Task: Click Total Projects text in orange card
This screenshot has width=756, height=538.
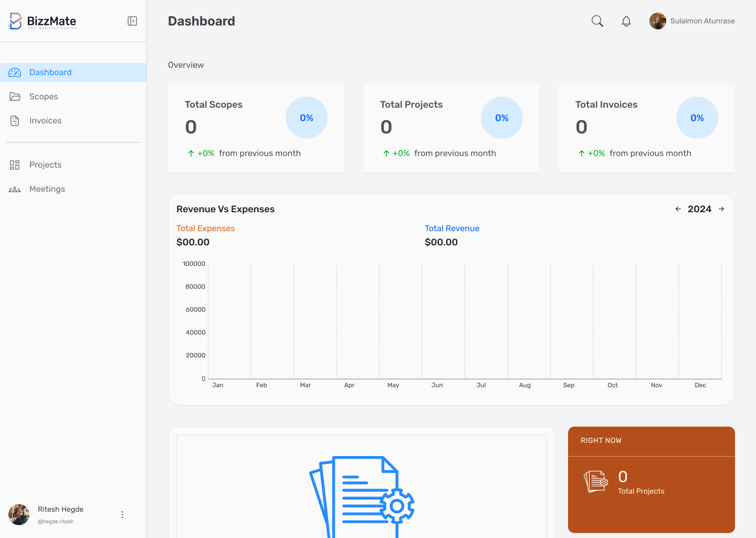Action: (x=641, y=491)
